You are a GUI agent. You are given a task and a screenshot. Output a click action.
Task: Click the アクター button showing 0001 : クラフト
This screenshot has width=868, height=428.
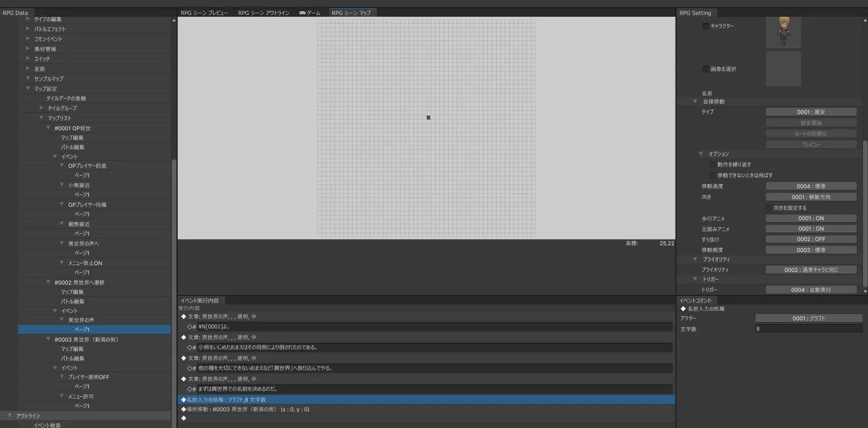(808, 319)
